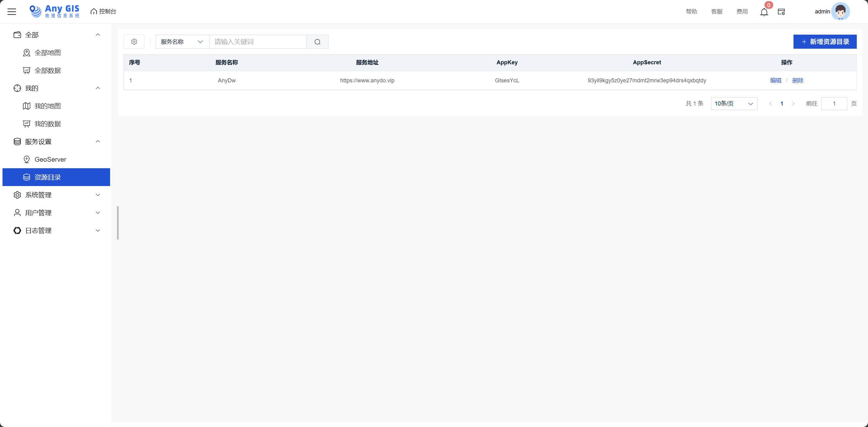Click 新增资源目录 button
Viewport: 868px width, 427px height.
pos(825,42)
